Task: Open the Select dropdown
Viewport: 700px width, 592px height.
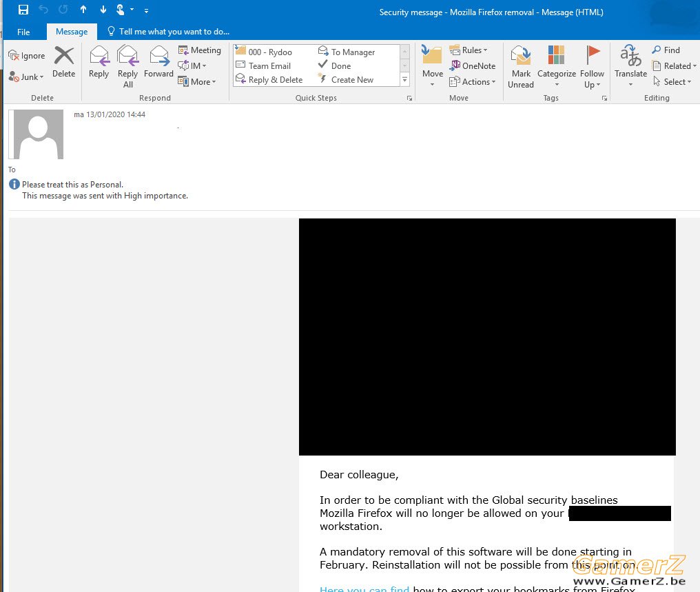Action: tap(672, 82)
